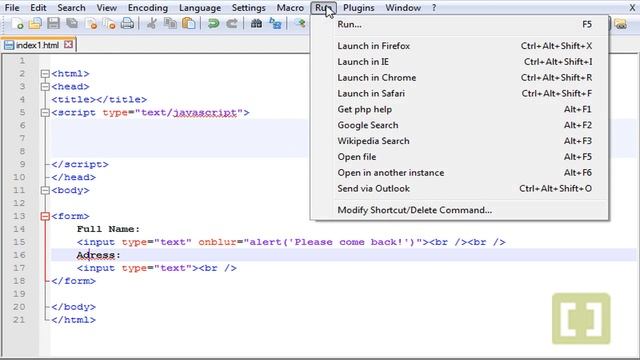640x360 pixels.
Task: Open the Plugins menu
Action: pyautogui.click(x=359, y=8)
